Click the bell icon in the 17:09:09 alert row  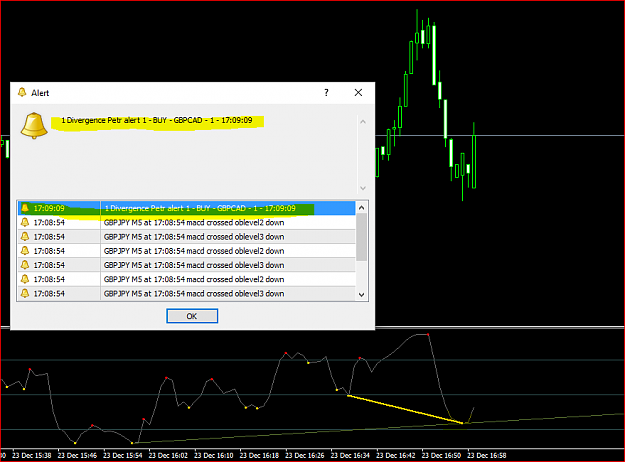pyautogui.click(x=25, y=208)
